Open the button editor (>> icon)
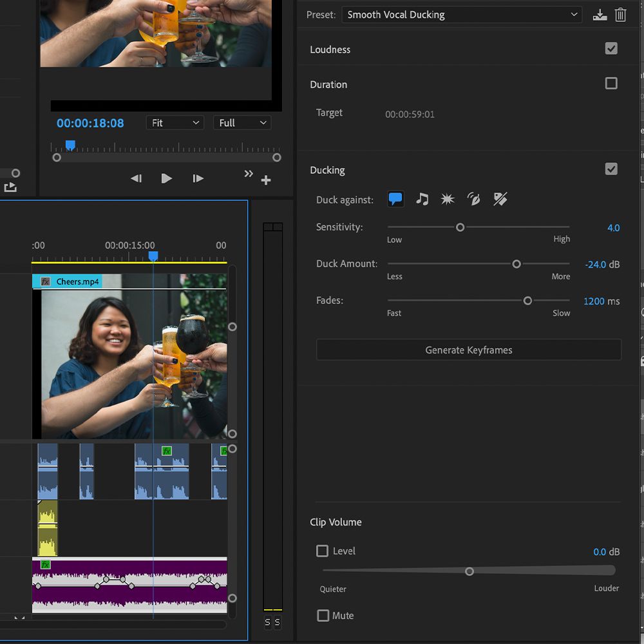 (249, 173)
